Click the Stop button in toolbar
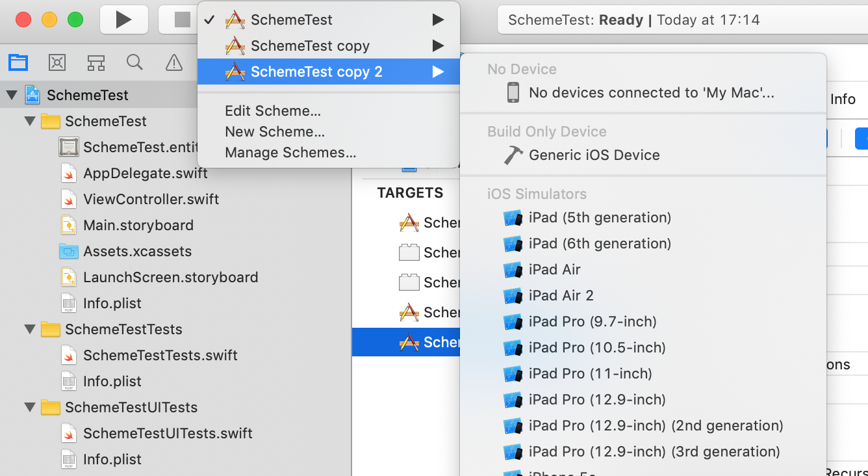Viewport: 868px width, 476px height. click(181, 20)
